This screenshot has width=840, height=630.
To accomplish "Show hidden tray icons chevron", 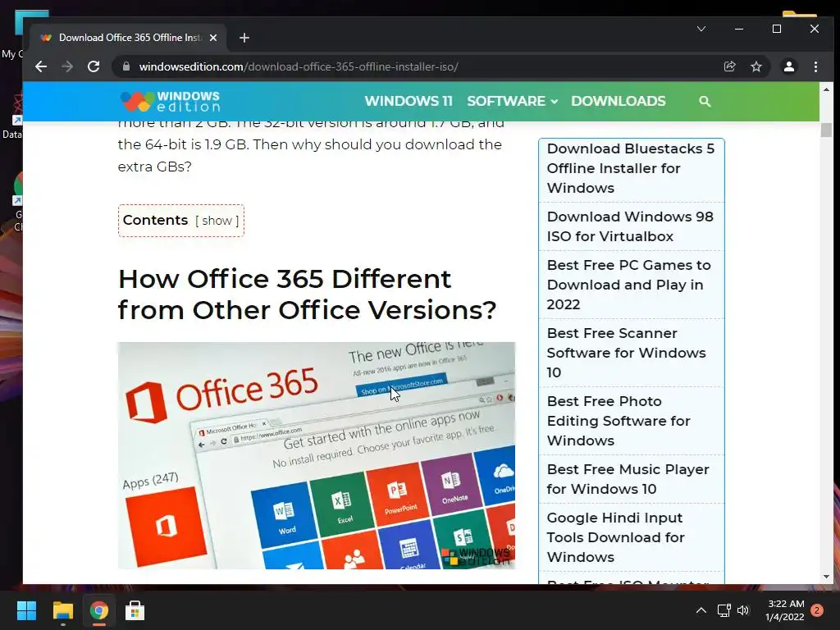I will click(701, 610).
